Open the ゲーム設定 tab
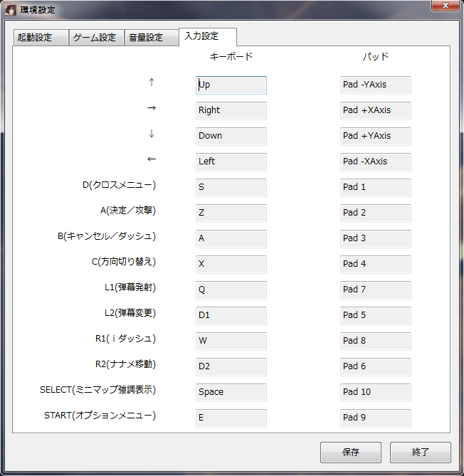Viewport: 464px width, 476px height. [96, 38]
